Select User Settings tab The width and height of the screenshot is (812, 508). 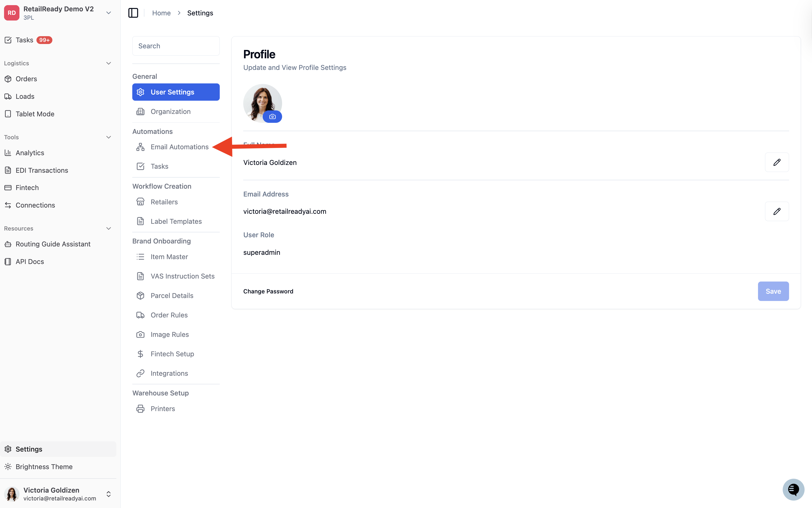[x=176, y=92]
